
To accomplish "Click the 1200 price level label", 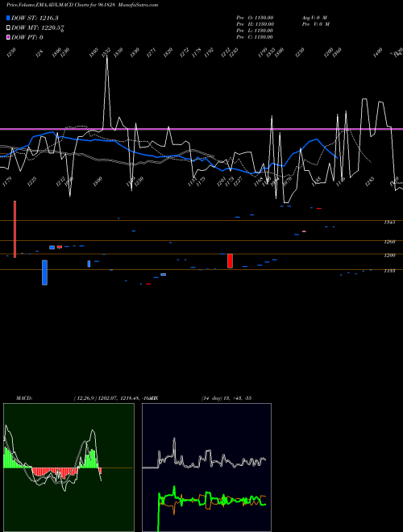I will tap(389, 256).
